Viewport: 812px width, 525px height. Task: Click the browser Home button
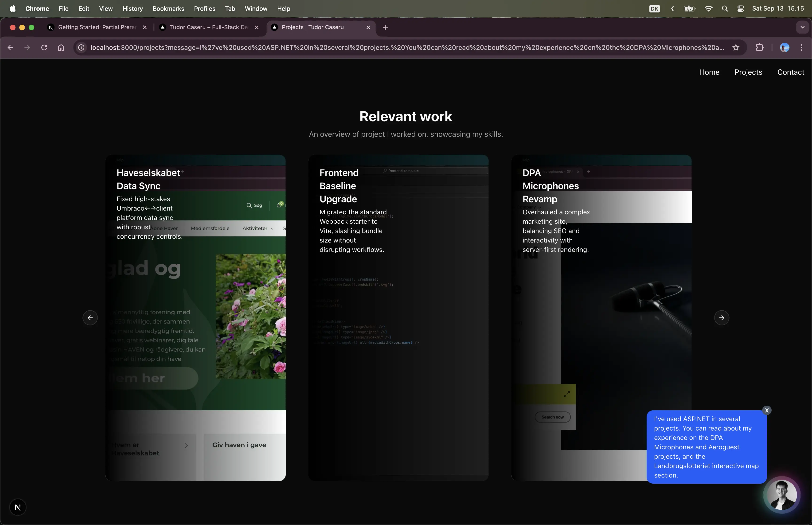point(61,47)
